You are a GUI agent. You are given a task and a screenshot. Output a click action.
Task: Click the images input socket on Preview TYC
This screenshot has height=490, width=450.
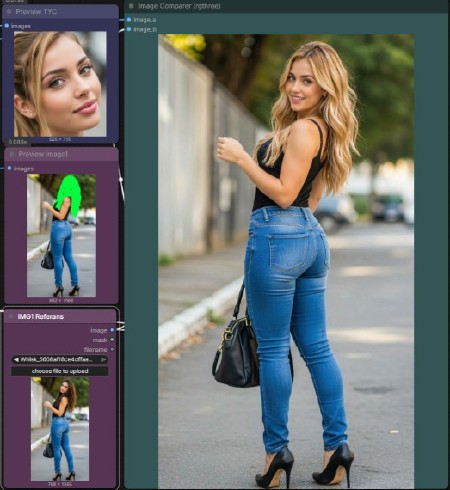click(7, 26)
